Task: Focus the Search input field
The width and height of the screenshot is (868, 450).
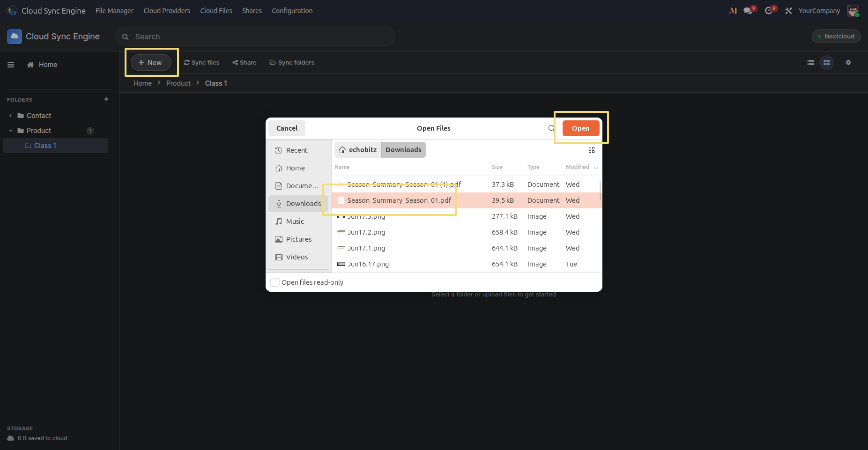Action: coord(255,37)
